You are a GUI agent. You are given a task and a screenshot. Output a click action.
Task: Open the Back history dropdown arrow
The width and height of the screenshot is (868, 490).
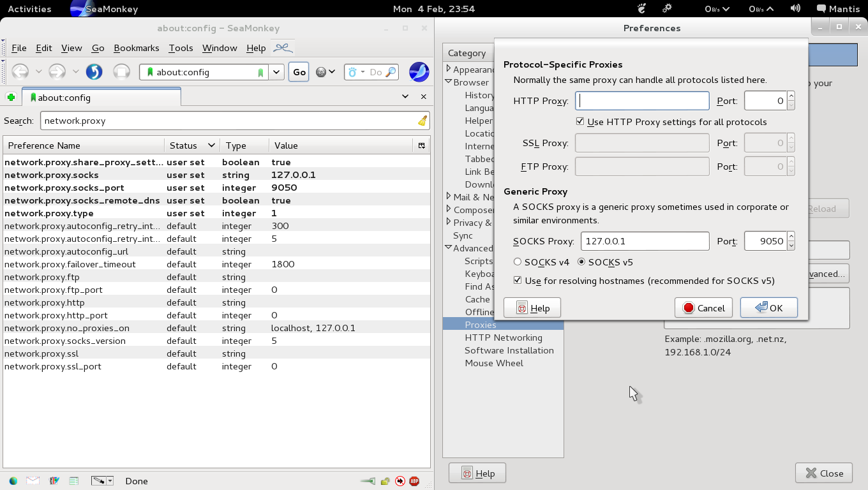click(x=39, y=72)
